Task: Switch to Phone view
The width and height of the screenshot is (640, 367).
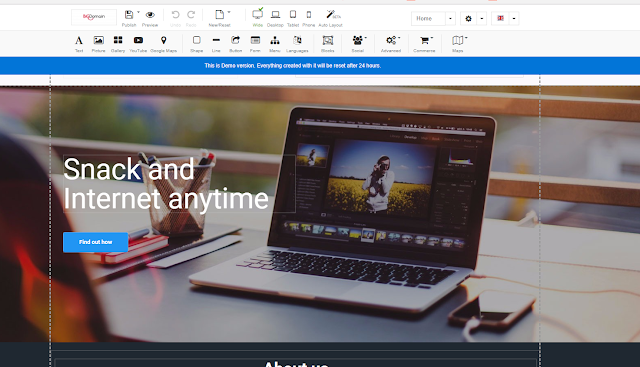Action: pos(309,15)
